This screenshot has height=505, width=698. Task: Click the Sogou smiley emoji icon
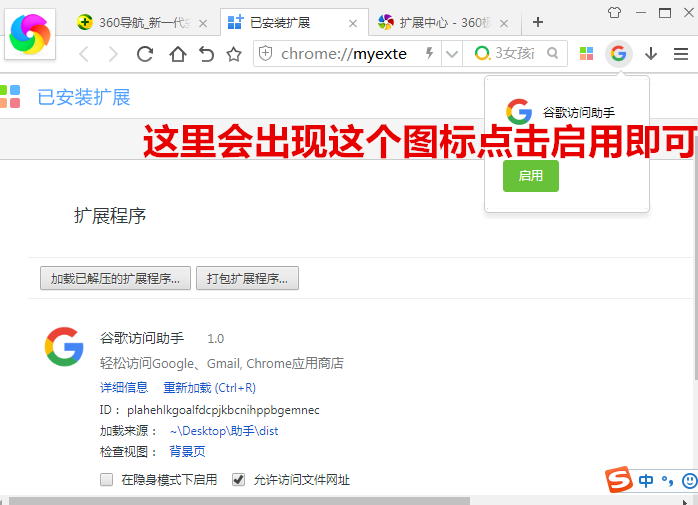(x=690, y=481)
